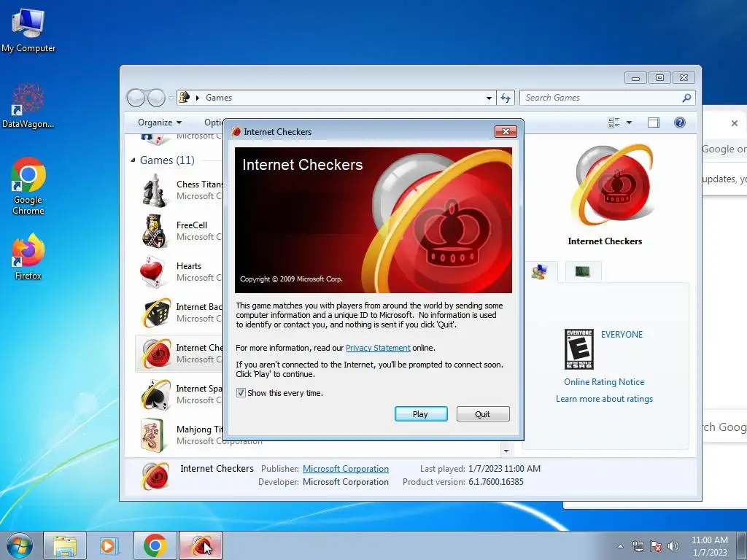
Task: Switch to the ratings tab in preview pane
Action: click(x=539, y=272)
